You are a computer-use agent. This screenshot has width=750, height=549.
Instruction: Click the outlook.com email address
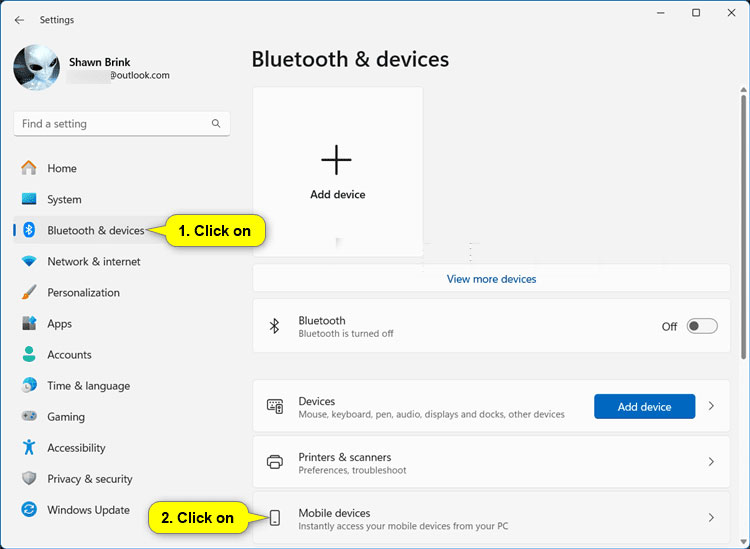(140, 75)
